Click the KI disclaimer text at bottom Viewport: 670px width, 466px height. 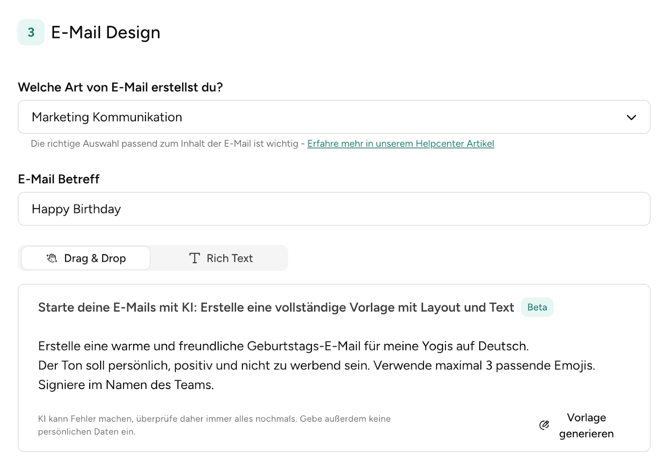[214, 425]
